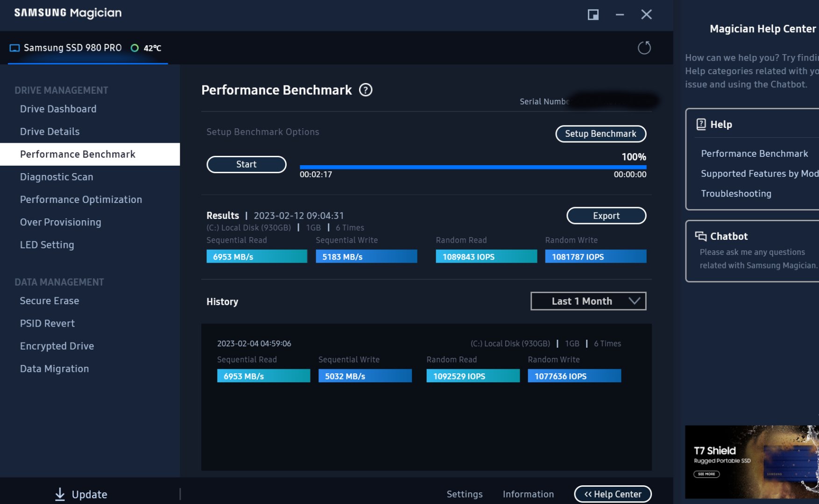819x504 pixels.
Task: Start the benchmark
Action: [x=247, y=164]
